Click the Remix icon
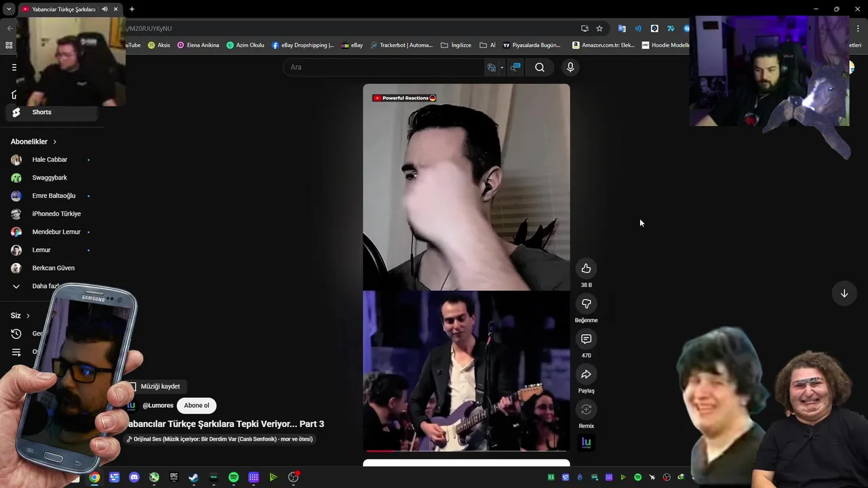The height and width of the screenshot is (488, 868). [586, 409]
